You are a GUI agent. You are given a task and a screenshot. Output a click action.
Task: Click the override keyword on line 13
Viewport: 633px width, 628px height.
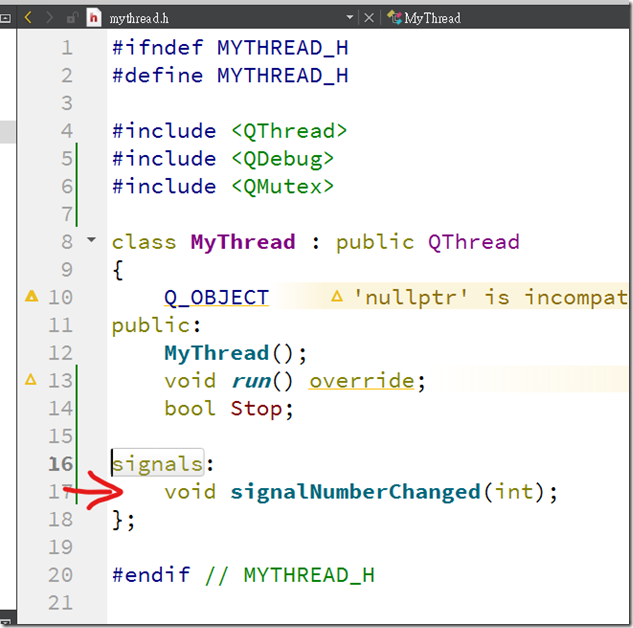tap(362, 381)
